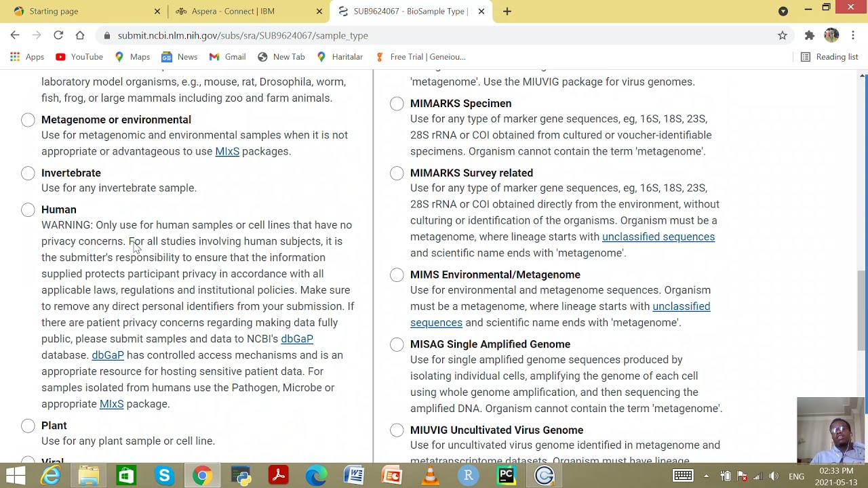Open News bookmark
The width and height of the screenshot is (868, 488).
[180, 57]
